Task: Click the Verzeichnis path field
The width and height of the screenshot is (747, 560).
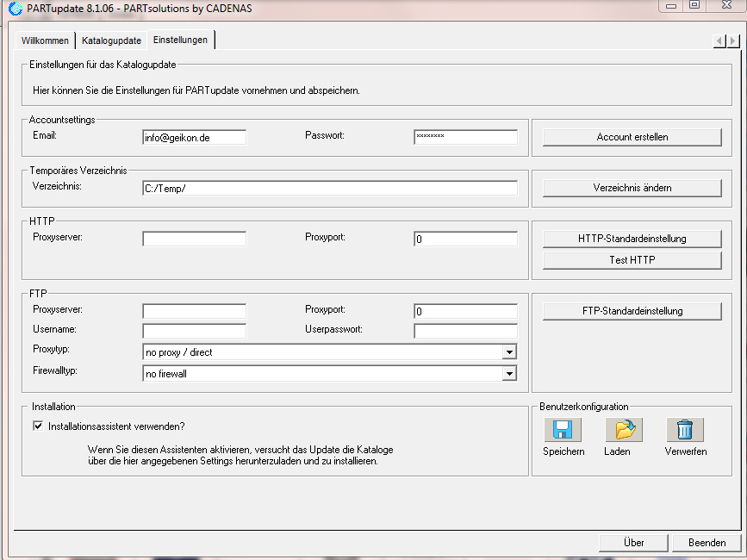Action: point(330,188)
